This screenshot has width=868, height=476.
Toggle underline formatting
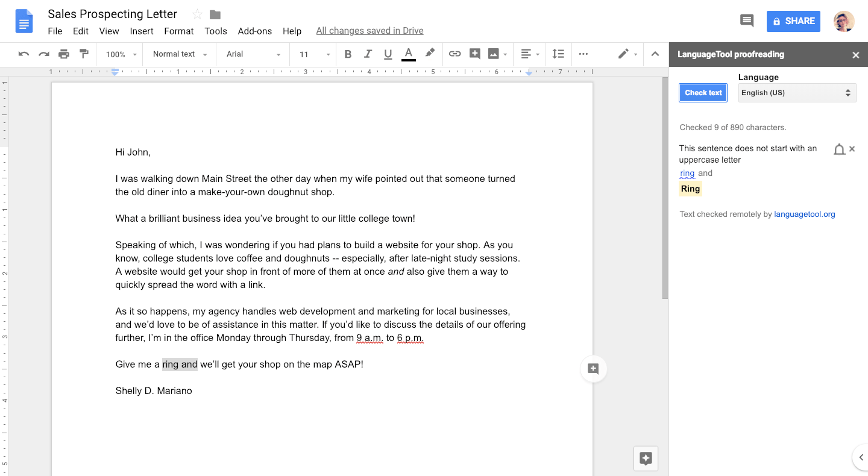coord(388,54)
